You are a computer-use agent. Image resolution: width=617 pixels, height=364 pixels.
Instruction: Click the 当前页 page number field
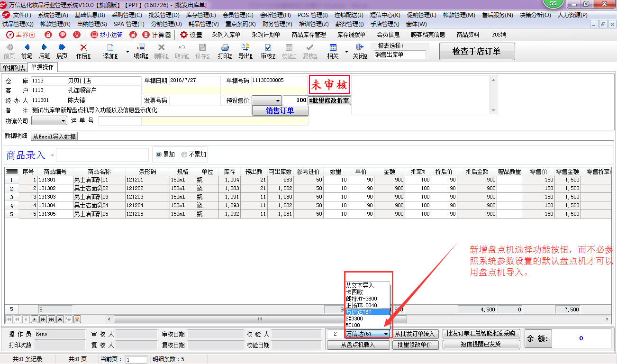(136, 359)
